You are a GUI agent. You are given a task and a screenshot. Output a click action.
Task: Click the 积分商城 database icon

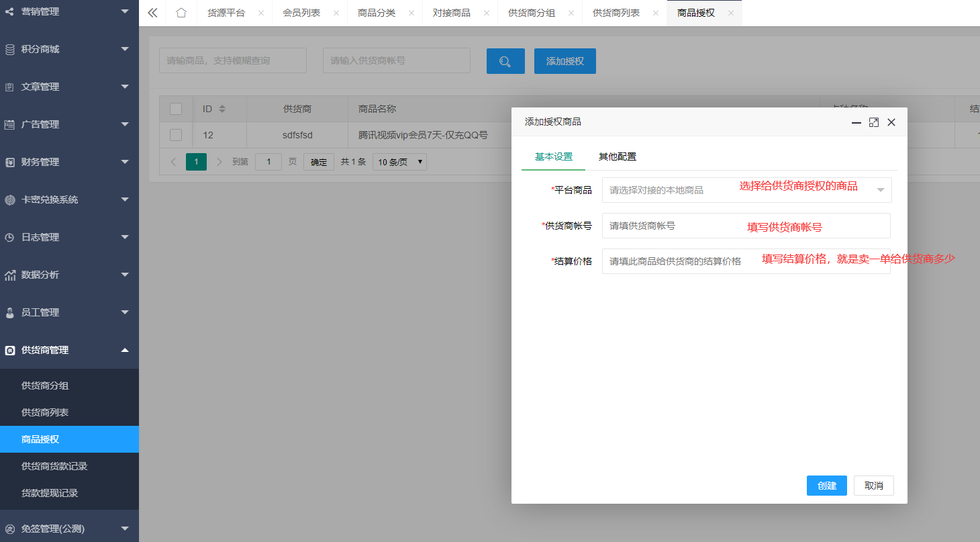point(9,49)
